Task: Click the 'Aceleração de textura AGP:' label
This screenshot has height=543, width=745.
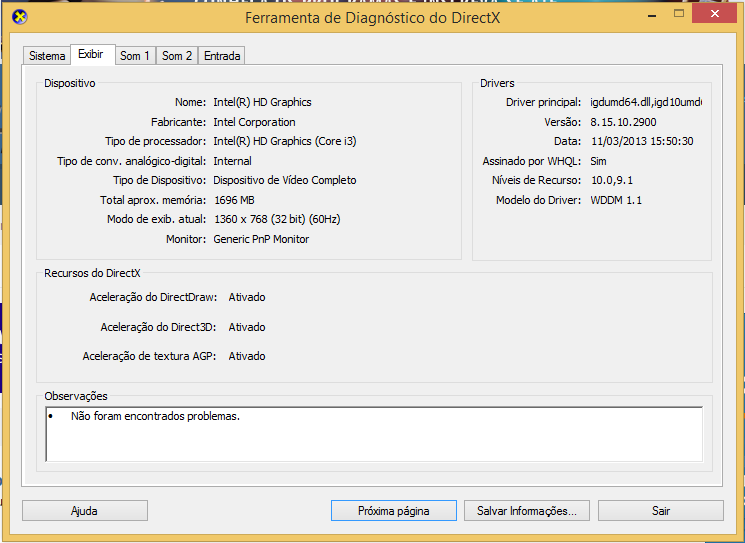Action: (149, 356)
